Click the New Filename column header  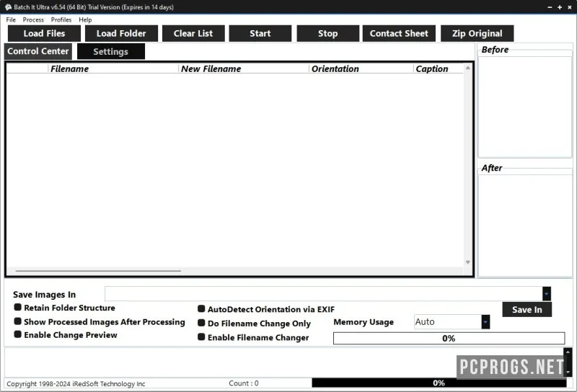click(244, 68)
